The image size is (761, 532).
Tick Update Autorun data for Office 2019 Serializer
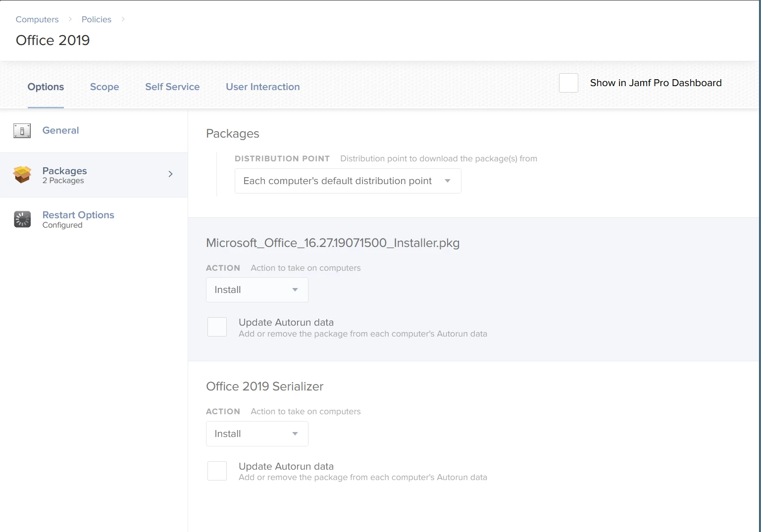tap(217, 471)
